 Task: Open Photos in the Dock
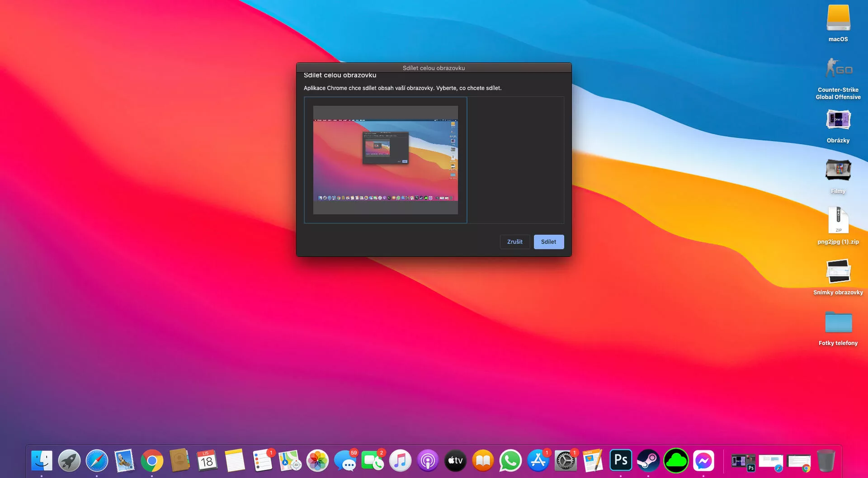(x=317, y=461)
